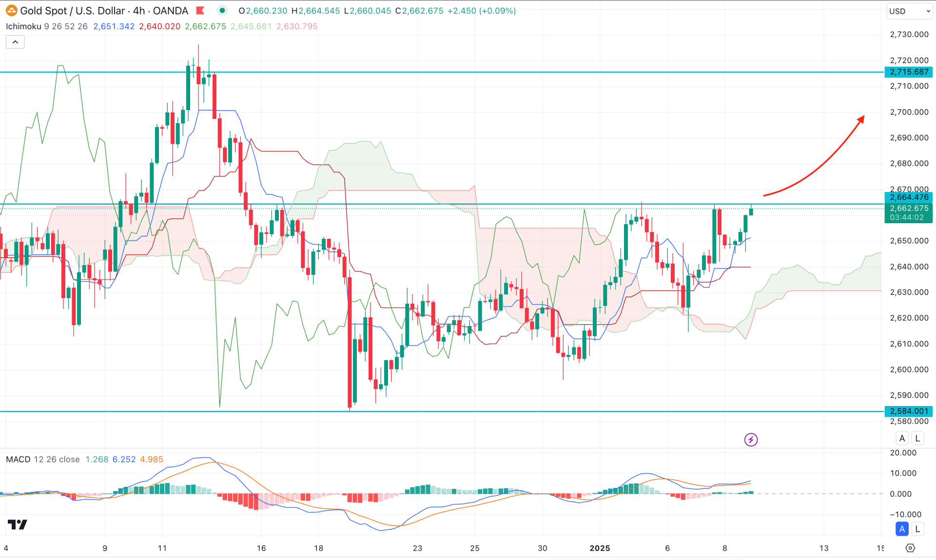Screen dimensions: 936x560
Task: Click Ichimoku value 2,645.681 in light green
Action: click(251, 26)
